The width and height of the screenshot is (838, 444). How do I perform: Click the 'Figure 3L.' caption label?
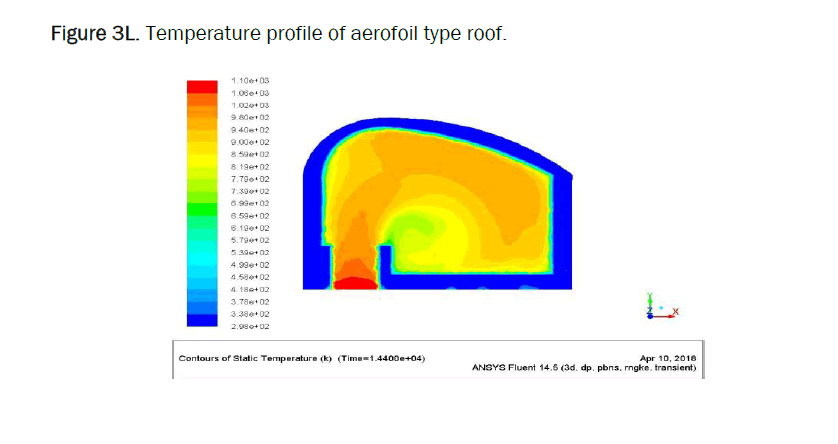97,35
